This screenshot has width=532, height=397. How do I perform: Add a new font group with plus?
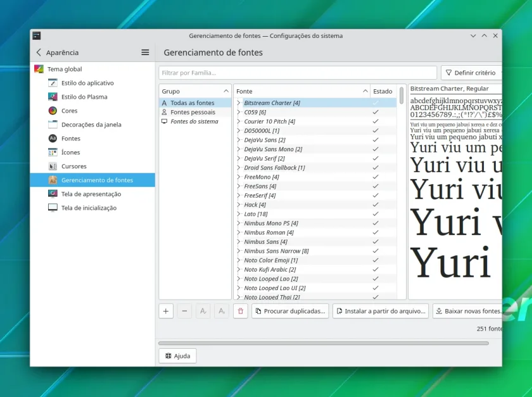pos(166,311)
